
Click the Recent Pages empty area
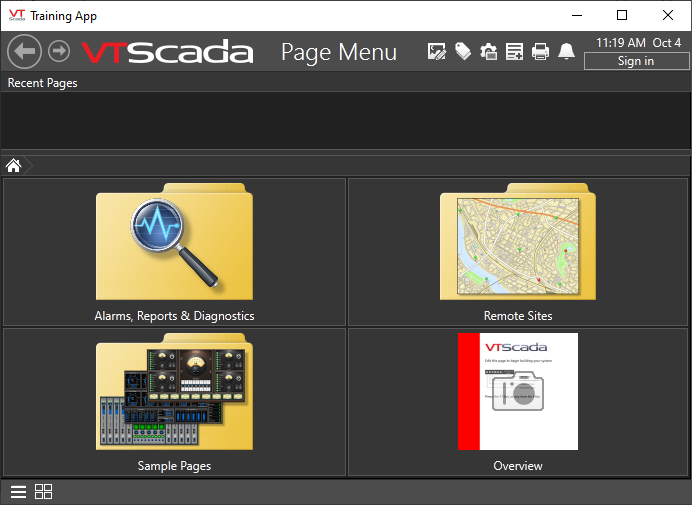click(345, 120)
